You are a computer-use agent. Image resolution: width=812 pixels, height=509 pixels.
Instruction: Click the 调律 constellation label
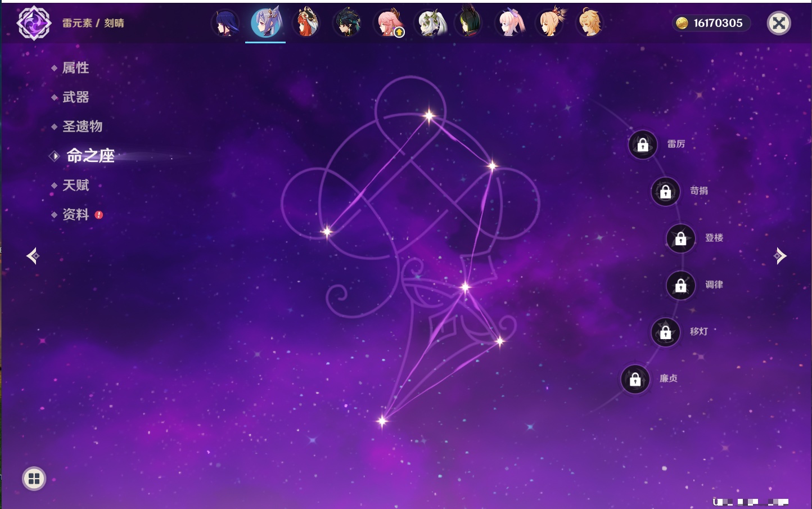(x=714, y=285)
